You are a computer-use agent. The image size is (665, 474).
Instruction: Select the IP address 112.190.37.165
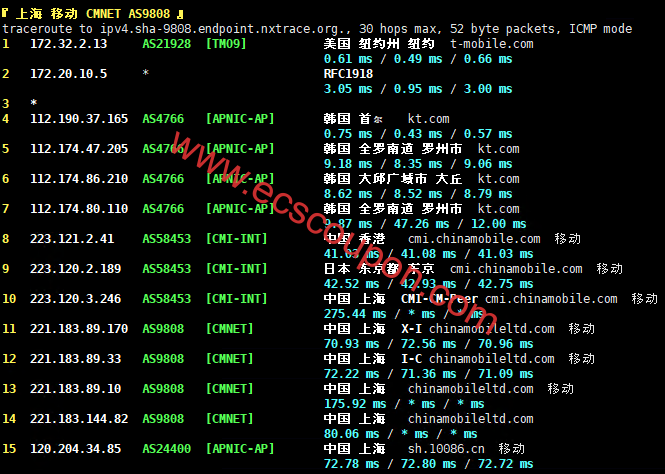[79, 119]
